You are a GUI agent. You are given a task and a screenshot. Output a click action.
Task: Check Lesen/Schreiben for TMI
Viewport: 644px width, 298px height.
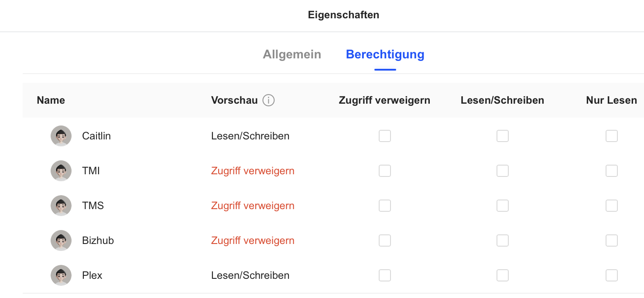[503, 171]
